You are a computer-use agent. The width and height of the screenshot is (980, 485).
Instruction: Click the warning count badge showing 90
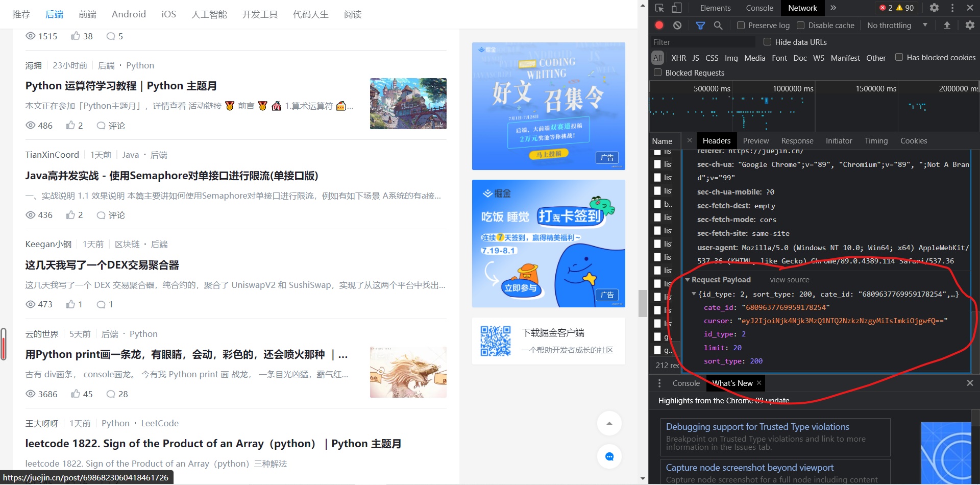coord(905,8)
